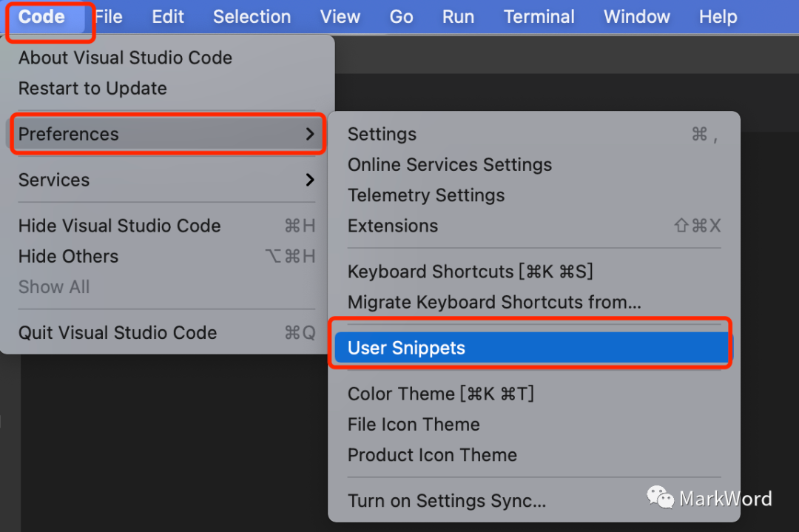The height and width of the screenshot is (532, 799).
Task: Open the File menu
Action: click(x=109, y=16)
